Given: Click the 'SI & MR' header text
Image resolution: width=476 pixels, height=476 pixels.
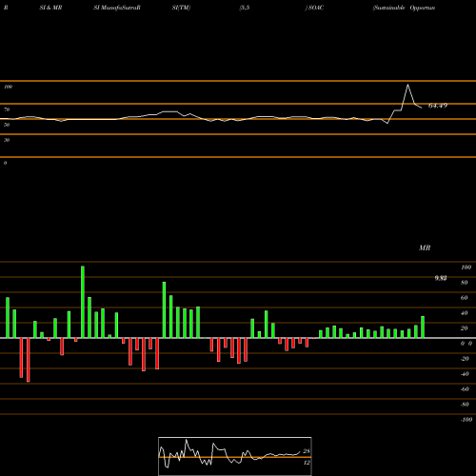Looking at the screenshot, I should [x=50, y=8].
